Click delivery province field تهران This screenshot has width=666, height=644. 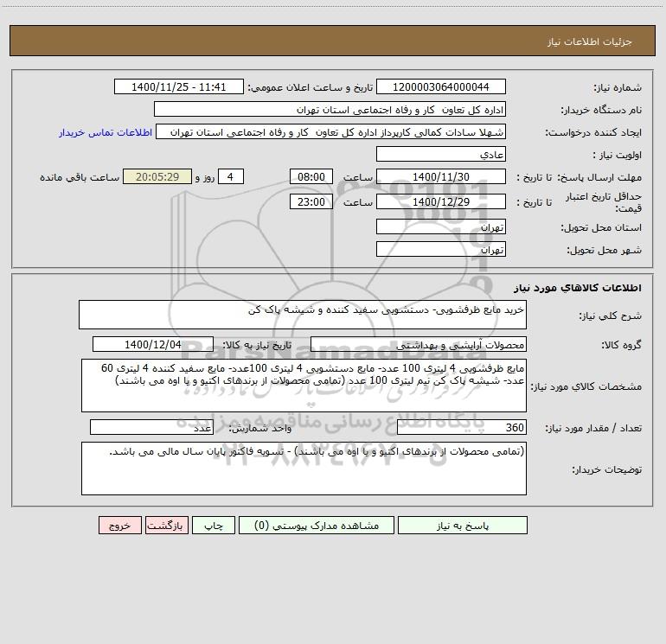(441, 226)
